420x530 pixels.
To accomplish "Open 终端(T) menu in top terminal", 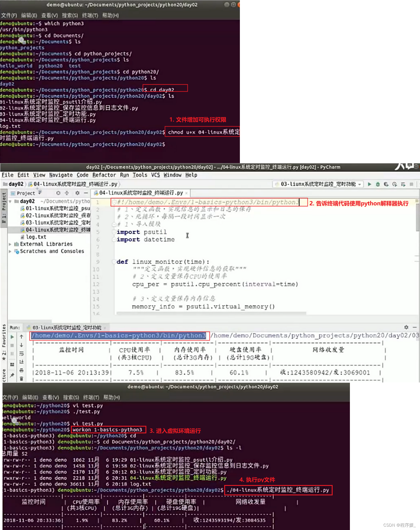I will click(x=90, y=15).
